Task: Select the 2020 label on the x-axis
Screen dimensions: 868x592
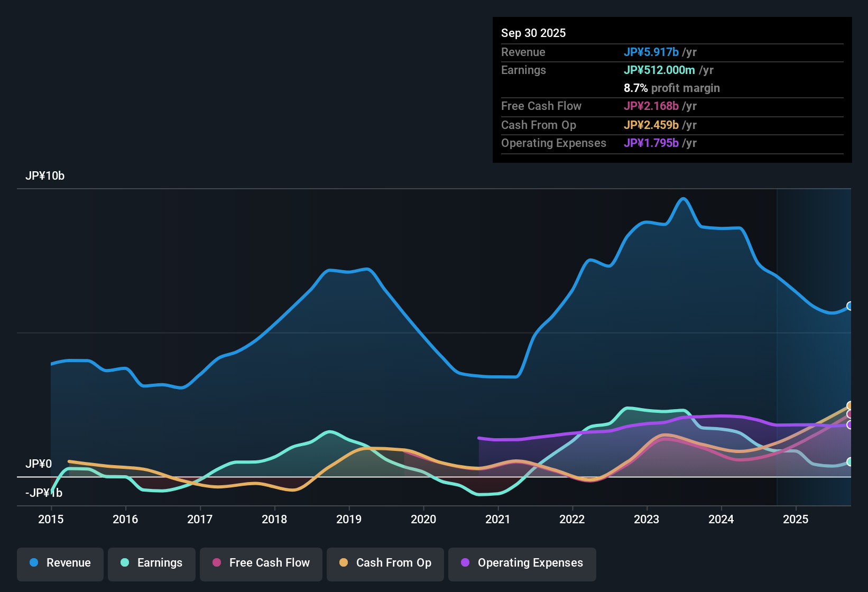Action: pos(423,520)
